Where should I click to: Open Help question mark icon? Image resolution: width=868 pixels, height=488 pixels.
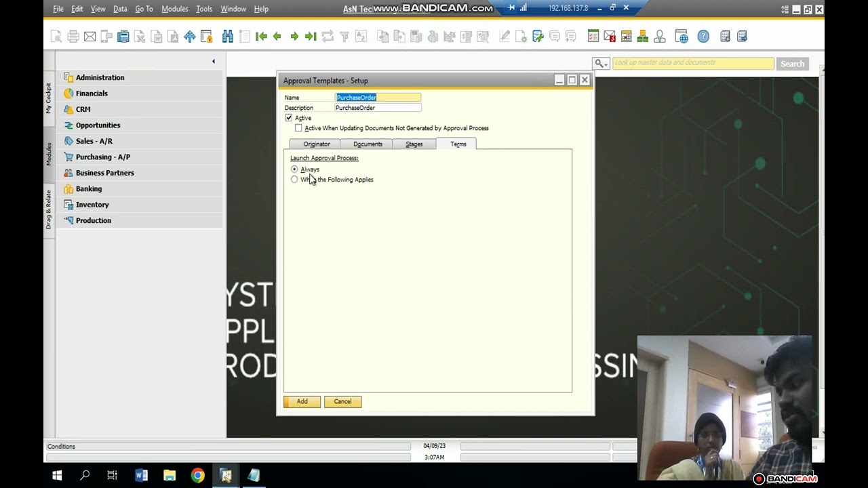[703, 37]
